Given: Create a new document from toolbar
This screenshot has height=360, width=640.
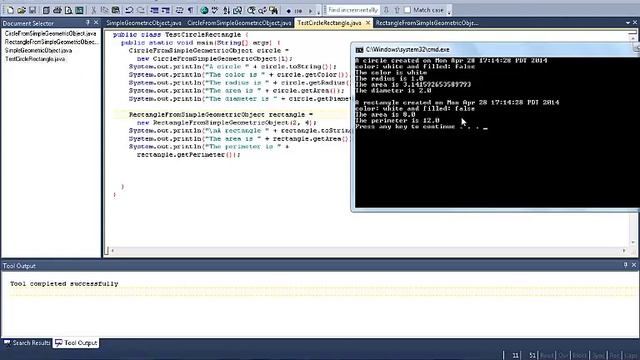Looking at the screenshot, I should (10, 10).
